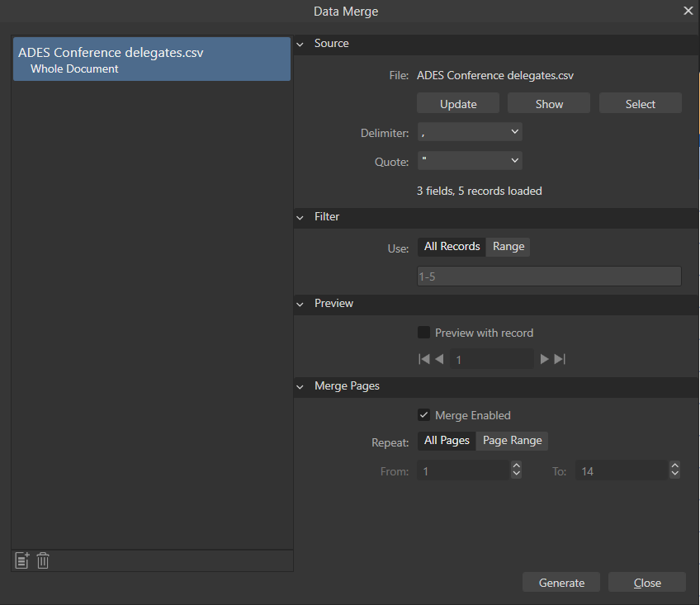
Task: Increment the From page value with its up arrow
Action: (x=515, y=466)
